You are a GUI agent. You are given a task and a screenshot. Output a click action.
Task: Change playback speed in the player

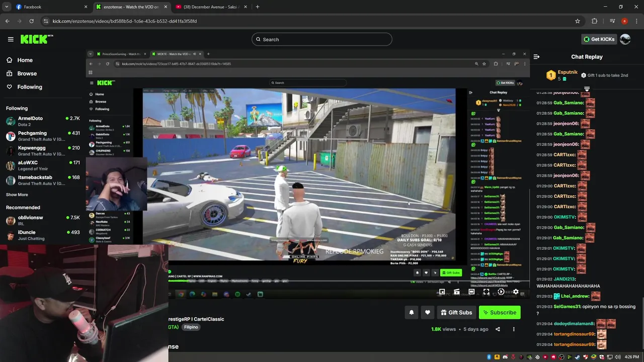(x=501, y=292)
